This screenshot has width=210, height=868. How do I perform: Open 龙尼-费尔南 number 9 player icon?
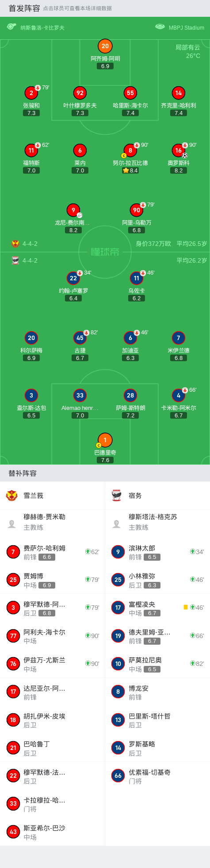[73, 210]
